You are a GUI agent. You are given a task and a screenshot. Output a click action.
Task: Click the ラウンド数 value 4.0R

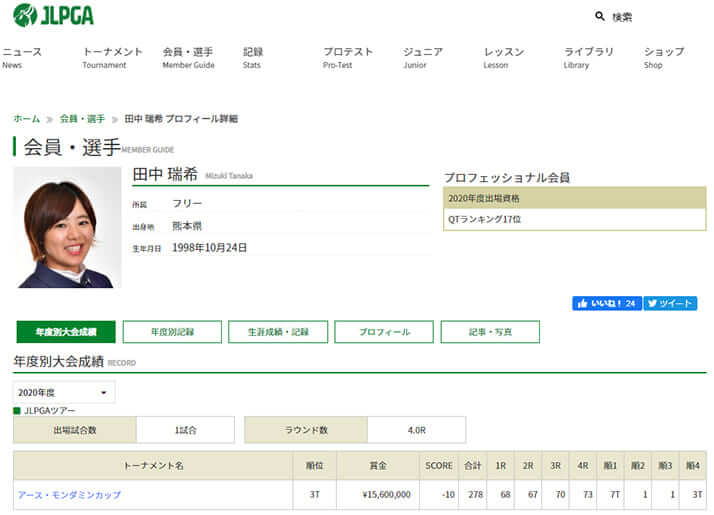(x=417, y=430)
